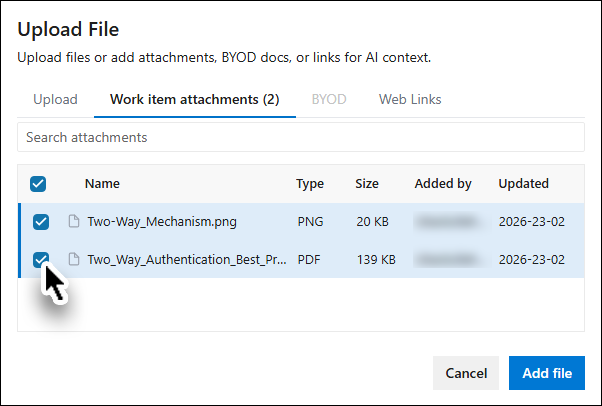Open the Web Links tab
This screenshot has width=602, height=406.
coord(410,99)
